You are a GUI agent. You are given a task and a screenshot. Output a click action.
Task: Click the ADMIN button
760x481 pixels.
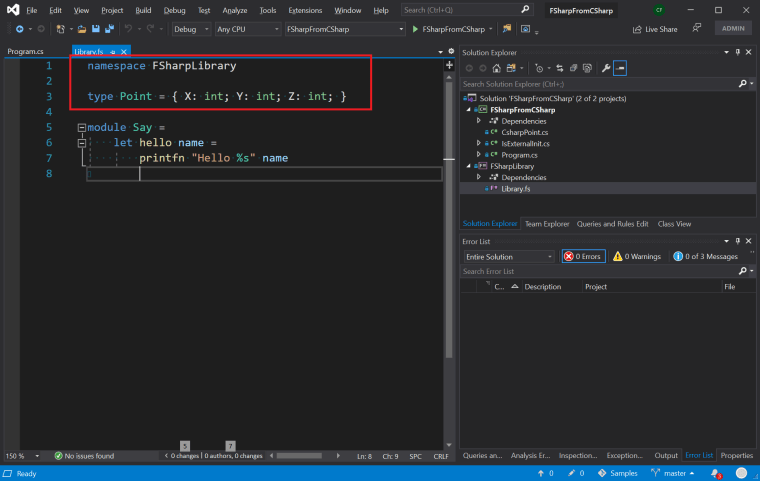tap(732, 30)
